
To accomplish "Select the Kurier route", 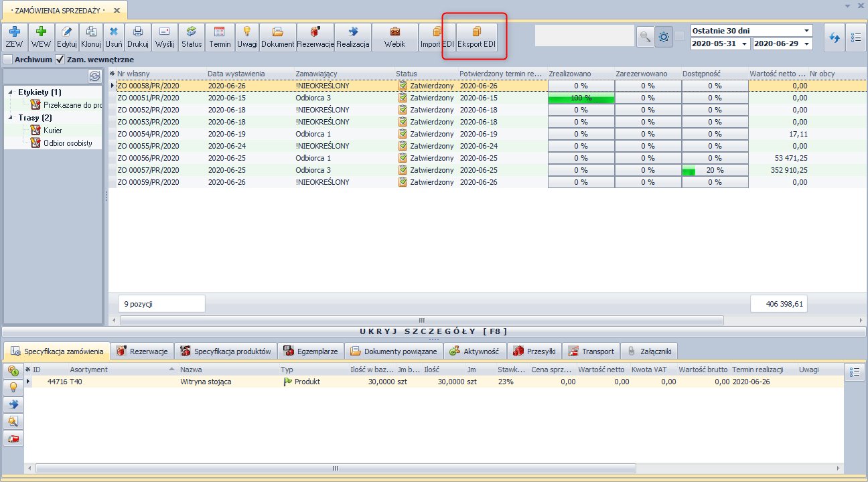I will coord(53,131).
